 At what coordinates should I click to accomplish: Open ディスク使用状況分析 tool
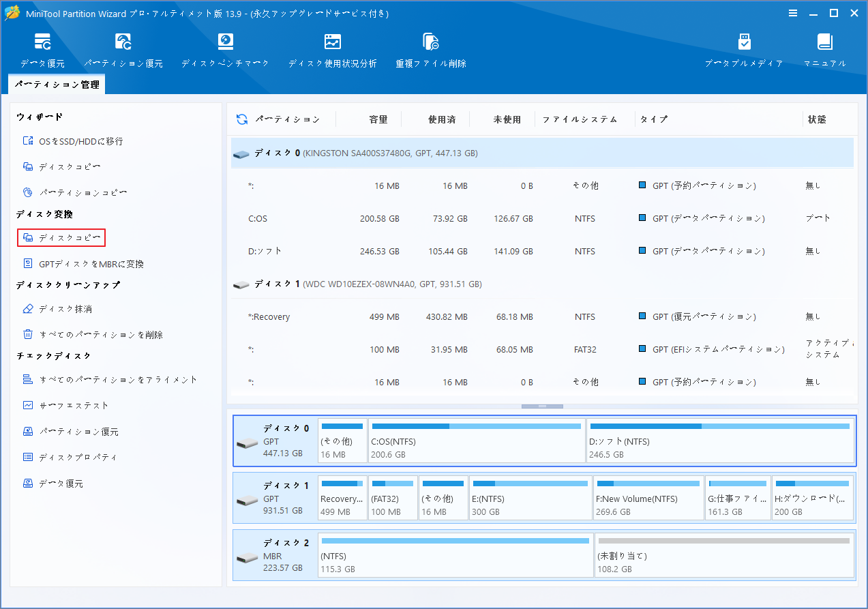(332, 50)
